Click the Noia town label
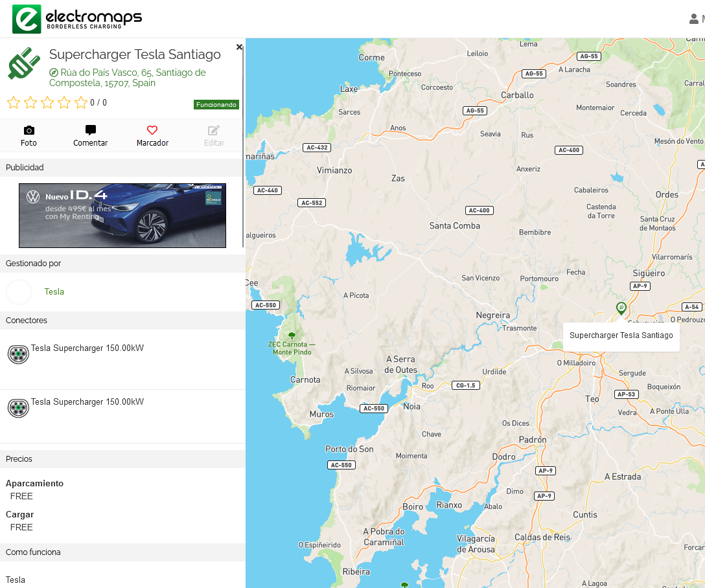 (412, 407)
